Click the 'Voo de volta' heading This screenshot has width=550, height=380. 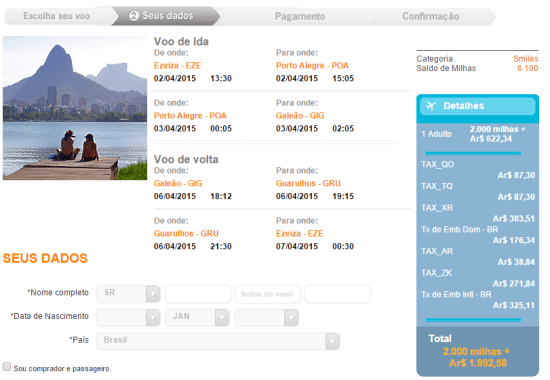click(x=186, y=160)
